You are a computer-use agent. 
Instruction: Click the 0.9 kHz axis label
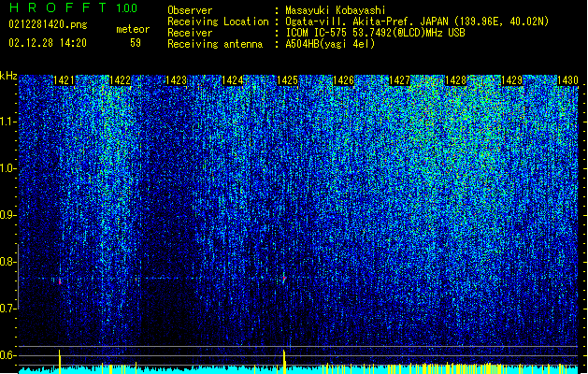coord(7,215)
